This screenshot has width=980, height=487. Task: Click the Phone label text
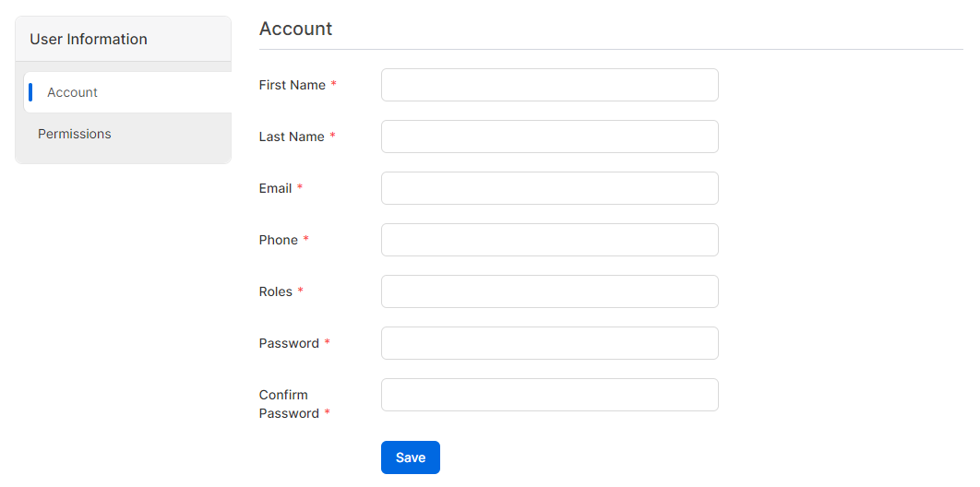coord(278,240)
